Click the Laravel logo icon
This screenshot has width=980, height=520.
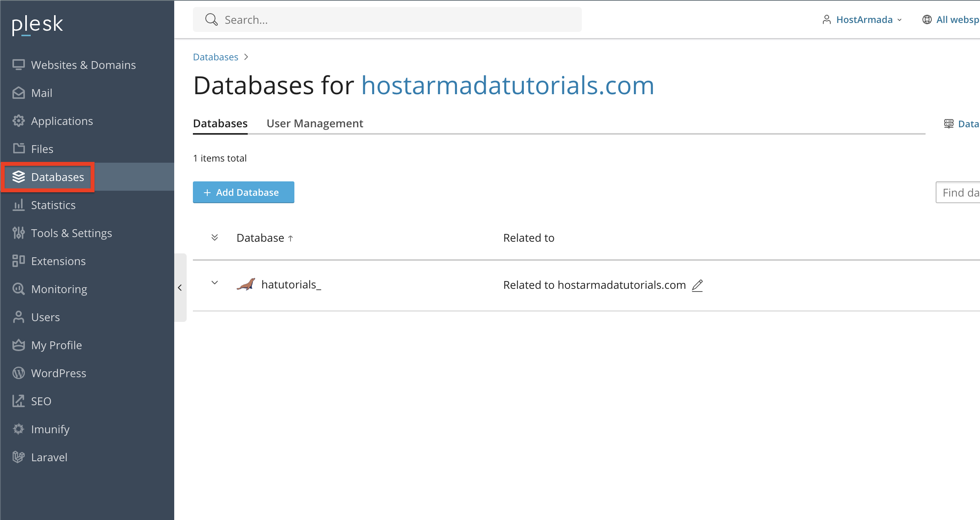click(x=18, y=457)
